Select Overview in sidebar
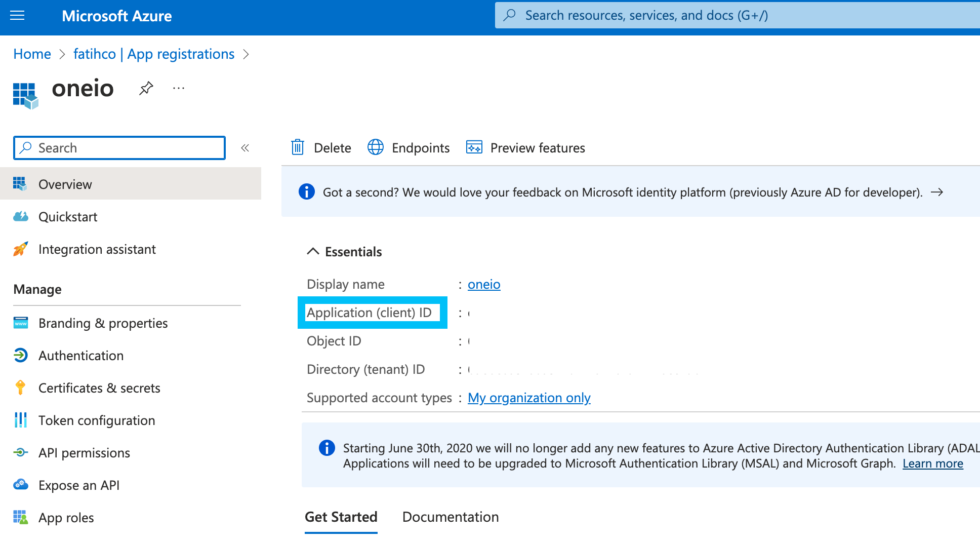The height and width of the screenshot is (541, 980). (x=131, y=184)
